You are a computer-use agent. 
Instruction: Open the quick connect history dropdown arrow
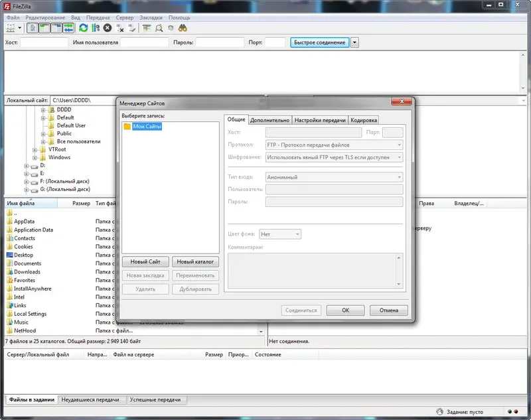click(354, 42)
